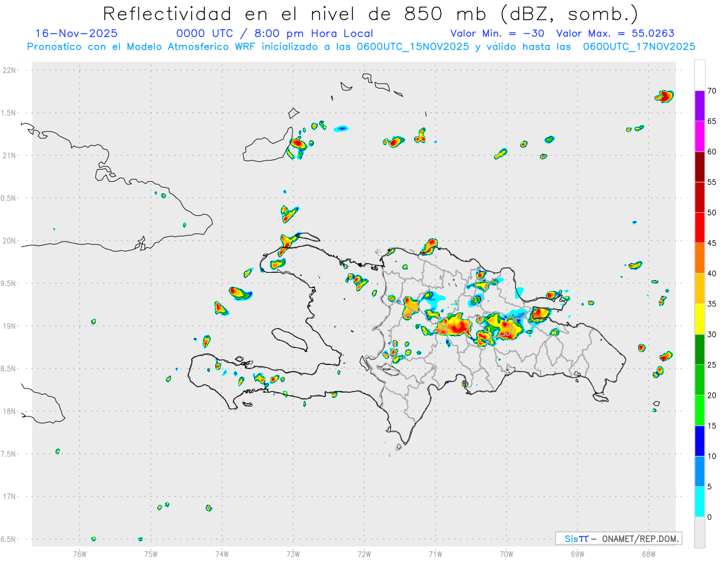728x562 pixels.
Task: Click the "22N" latitude axis label
Action: pos(10,70)
